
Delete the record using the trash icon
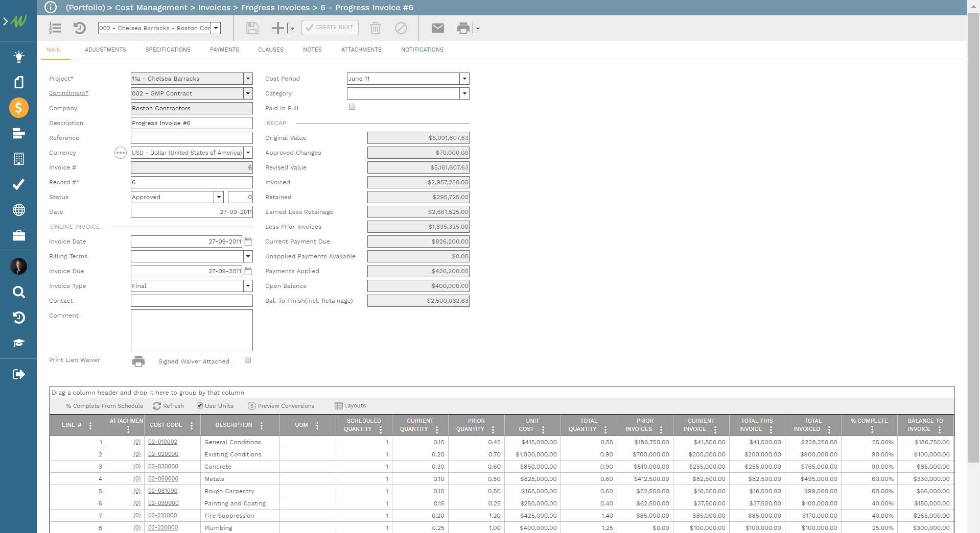(376, 28)
